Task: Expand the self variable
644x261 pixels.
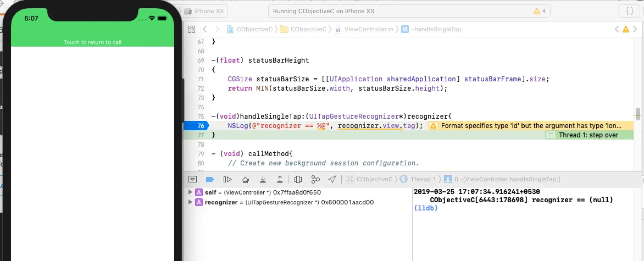Action: (190, 192)
